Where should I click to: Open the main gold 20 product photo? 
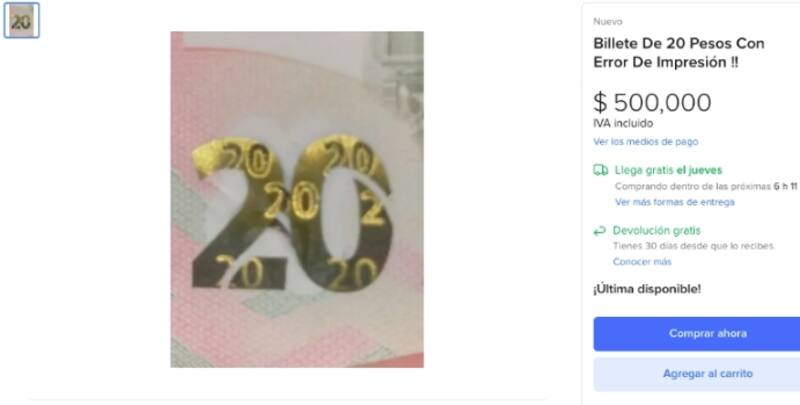click(297, 199)
